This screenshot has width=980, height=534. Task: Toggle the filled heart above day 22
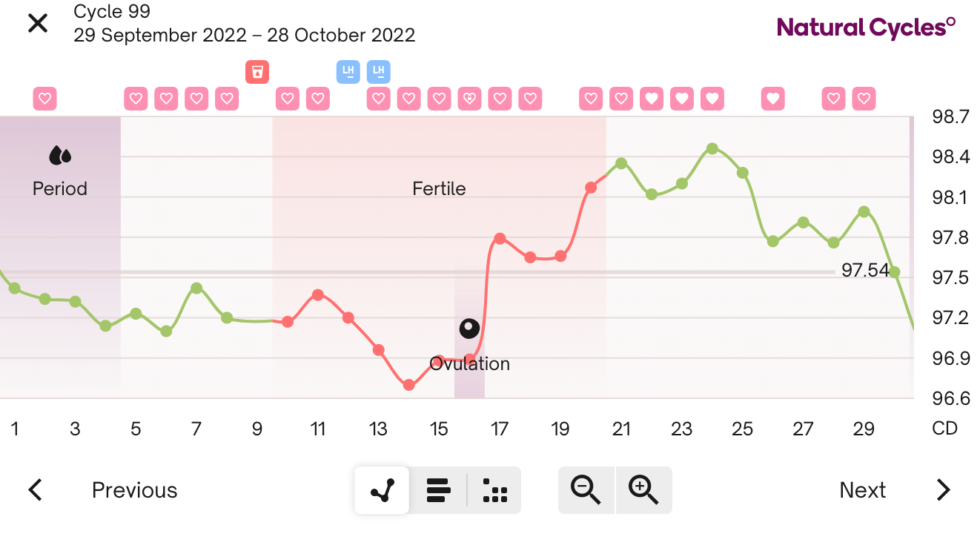(x=651, y=98)
